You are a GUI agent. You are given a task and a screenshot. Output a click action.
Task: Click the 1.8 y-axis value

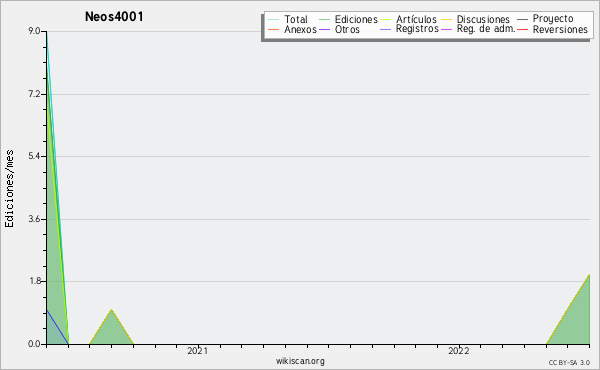[34, 281]
